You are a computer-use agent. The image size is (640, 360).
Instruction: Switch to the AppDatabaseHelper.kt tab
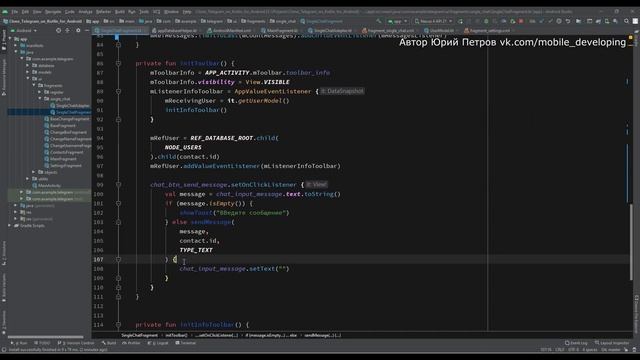pos(174,31)
